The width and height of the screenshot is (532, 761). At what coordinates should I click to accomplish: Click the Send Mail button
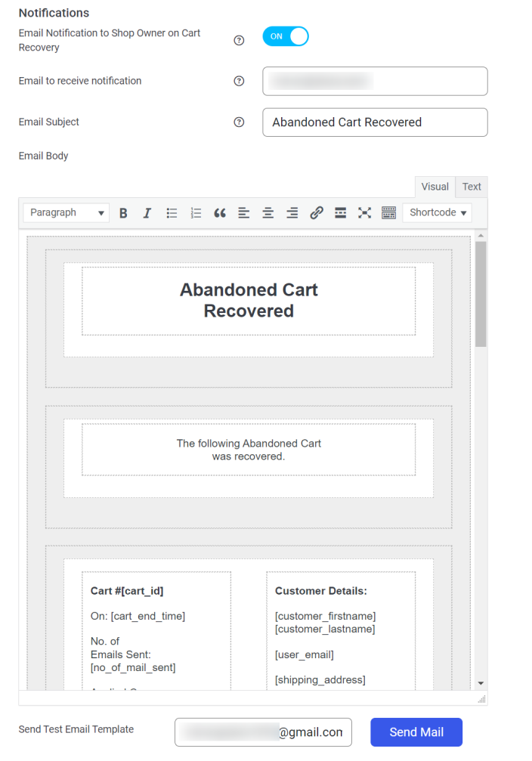416,732
